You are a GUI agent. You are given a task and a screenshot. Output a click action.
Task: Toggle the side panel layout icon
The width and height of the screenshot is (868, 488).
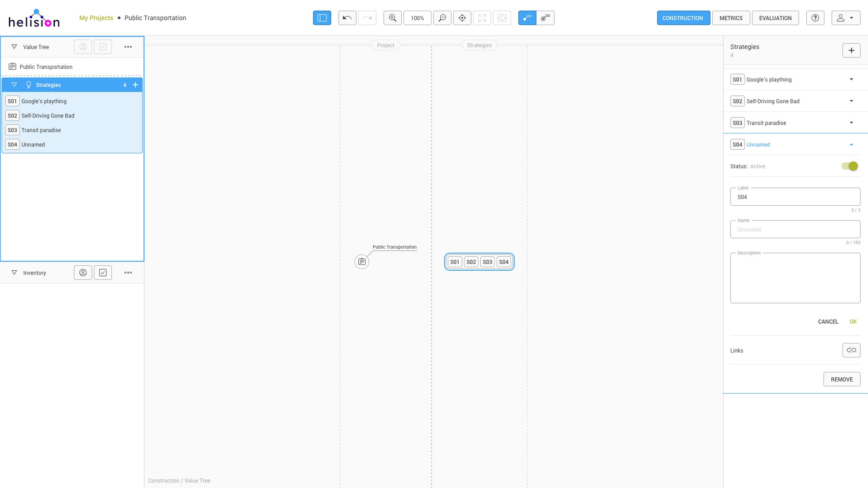322,18
